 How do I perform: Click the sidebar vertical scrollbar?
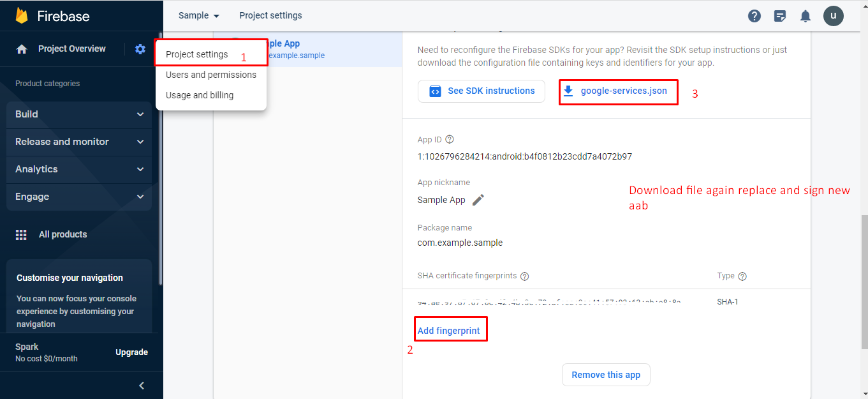click(160, 159)
